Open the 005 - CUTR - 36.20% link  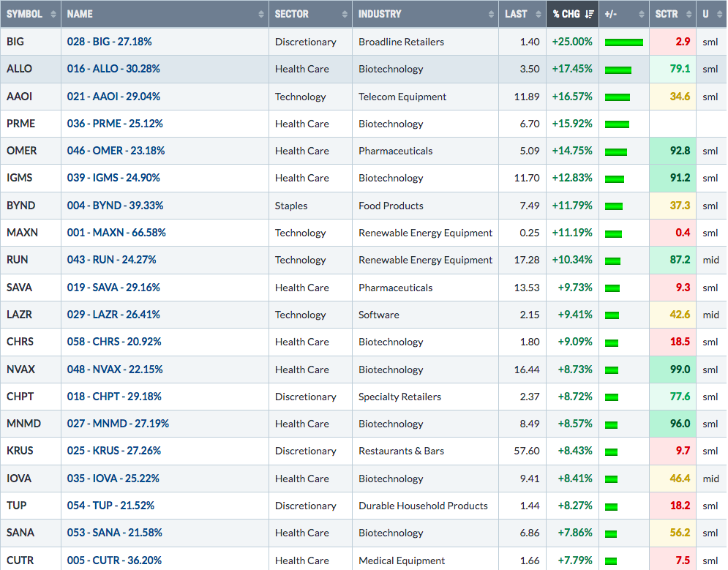pyautogui.click(x=114, y=560)
